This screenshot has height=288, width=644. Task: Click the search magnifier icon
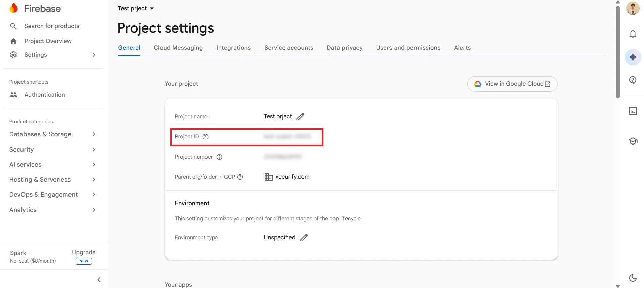click(13, 26)
